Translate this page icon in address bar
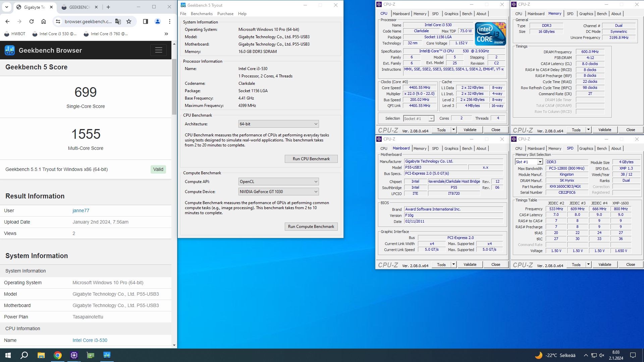644x362 pixels. click(118, 21)
